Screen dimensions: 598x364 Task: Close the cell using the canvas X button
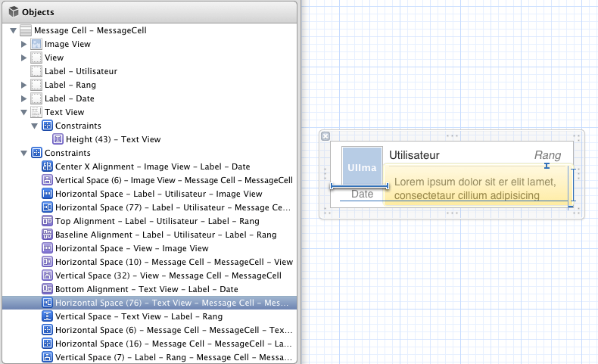(x=325, y=136)
